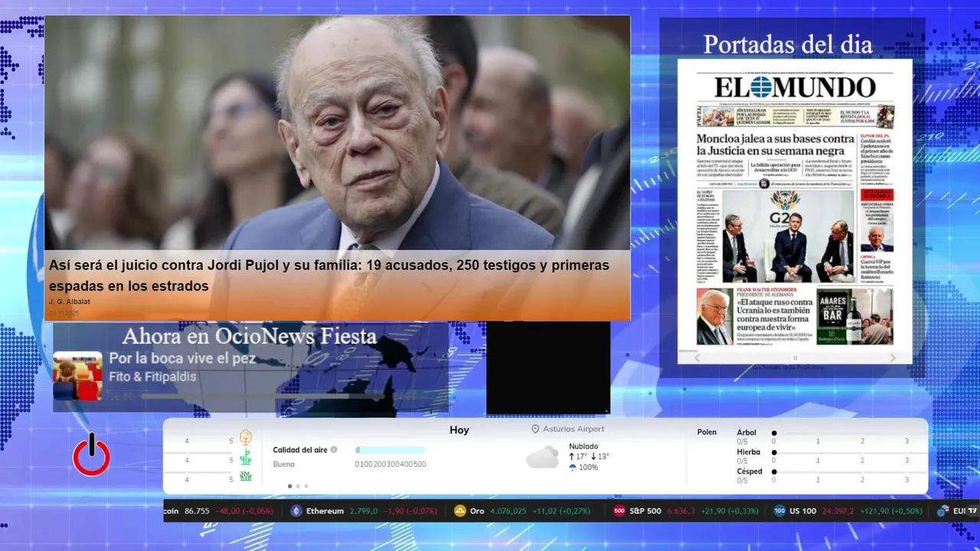Open the main news photo of Jordi Pujol

[x=337, y=134]
